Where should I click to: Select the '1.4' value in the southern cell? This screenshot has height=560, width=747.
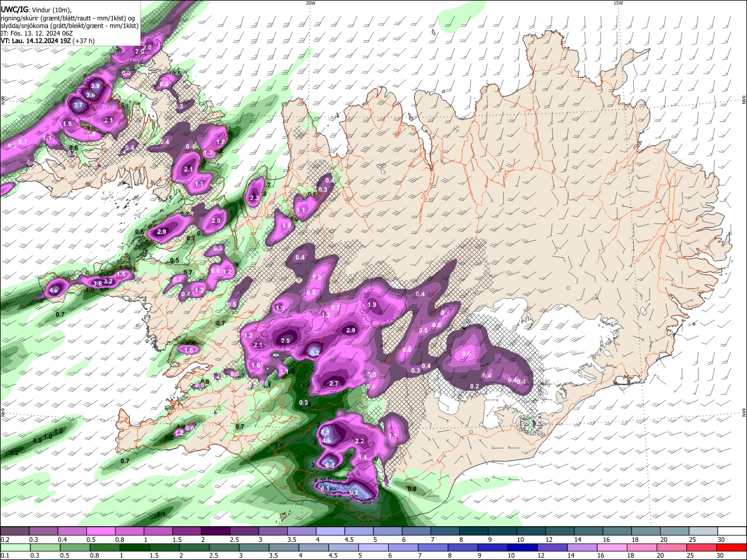coord(362,458)
